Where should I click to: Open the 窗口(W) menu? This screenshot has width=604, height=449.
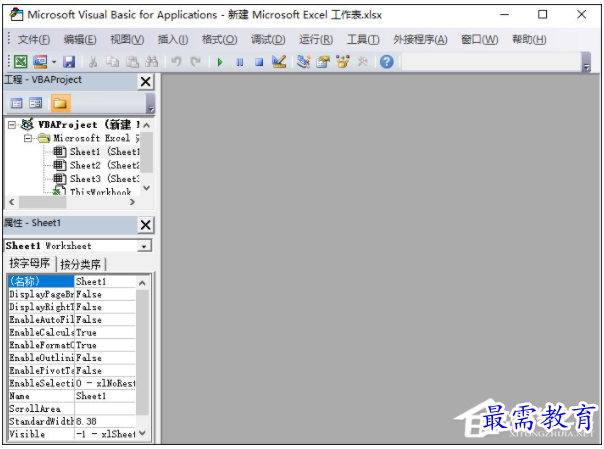(480, 39)
